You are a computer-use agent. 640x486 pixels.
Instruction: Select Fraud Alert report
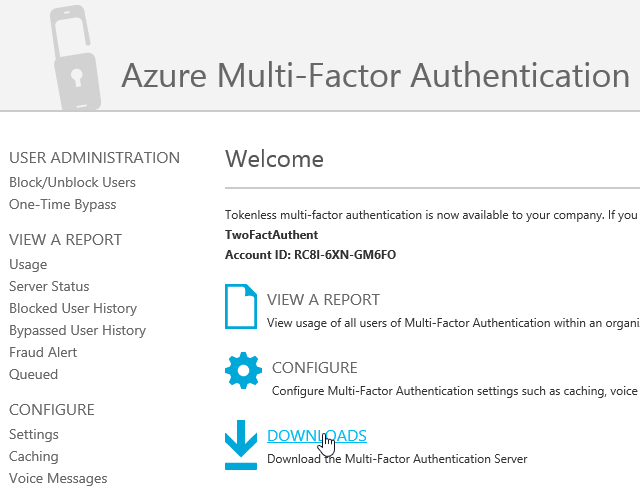coord(43,352)
